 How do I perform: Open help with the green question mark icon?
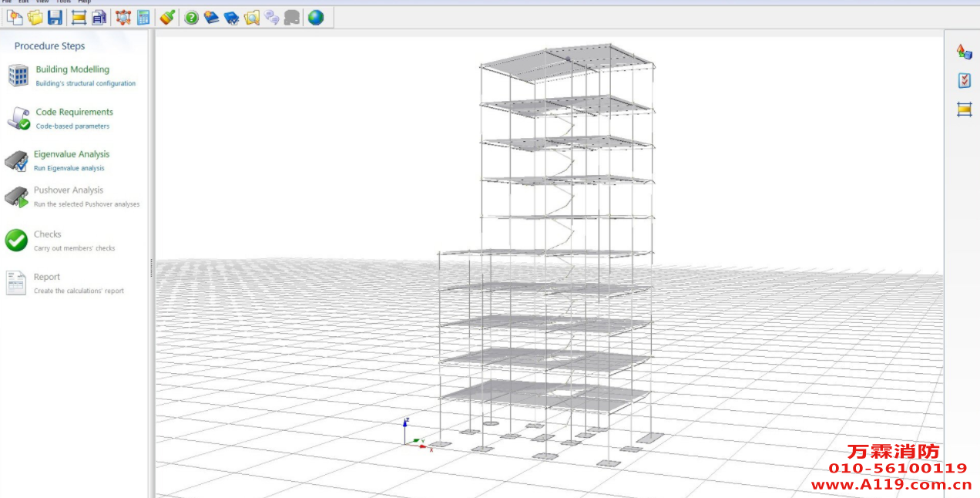coord(192,18)
